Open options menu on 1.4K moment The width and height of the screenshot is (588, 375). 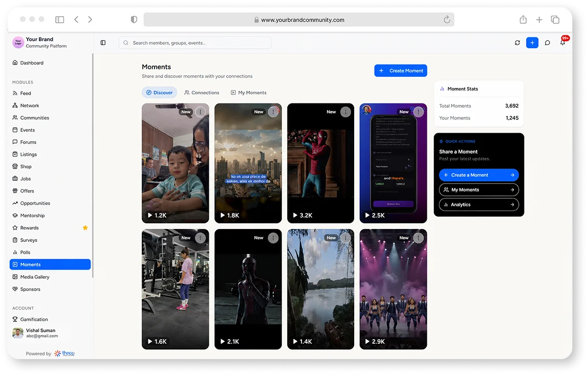(346, 238)
